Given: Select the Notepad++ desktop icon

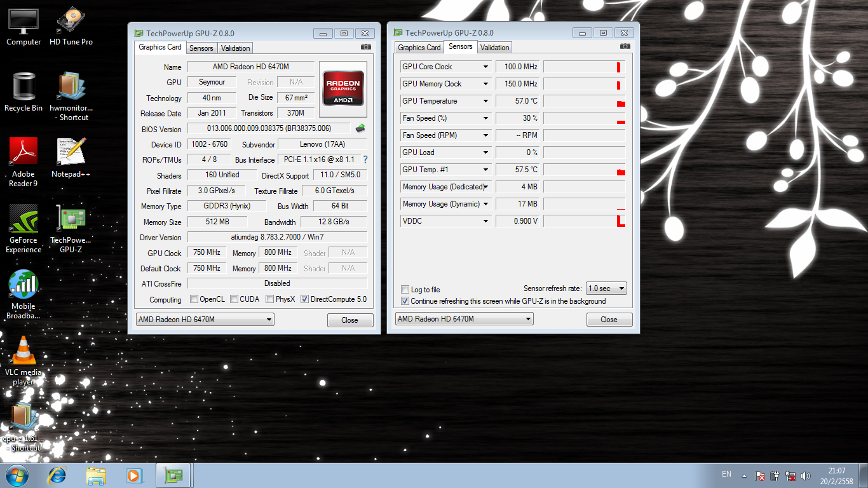Looking at the screenshot, I should (71, 158).
